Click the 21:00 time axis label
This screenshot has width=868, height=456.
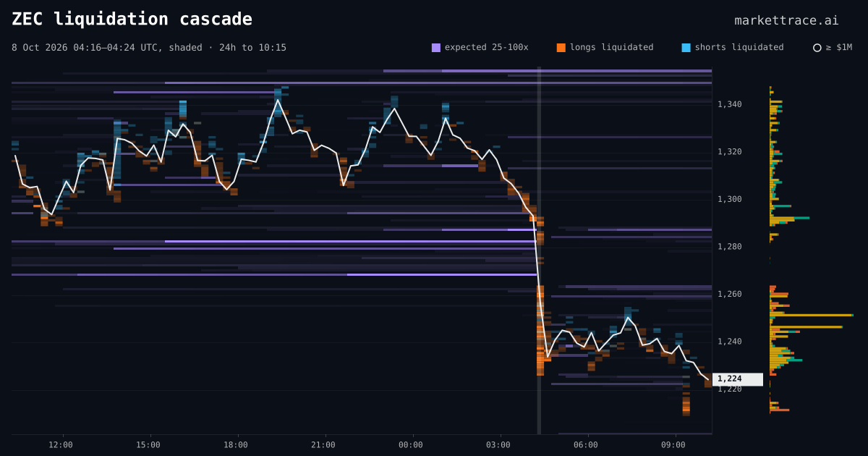(323, 445)
